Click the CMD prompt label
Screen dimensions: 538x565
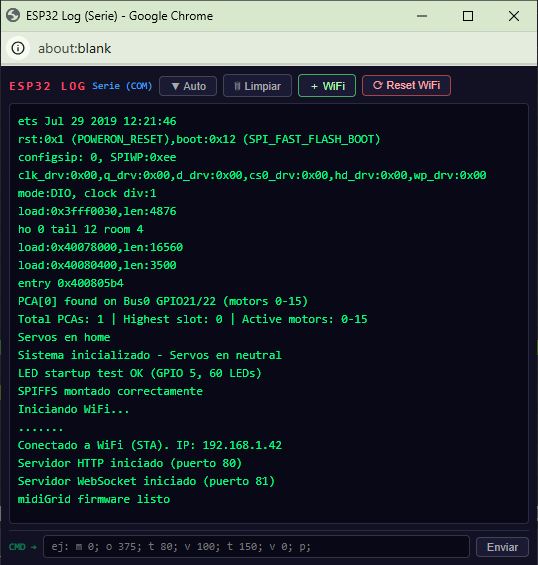pos(23,547)
